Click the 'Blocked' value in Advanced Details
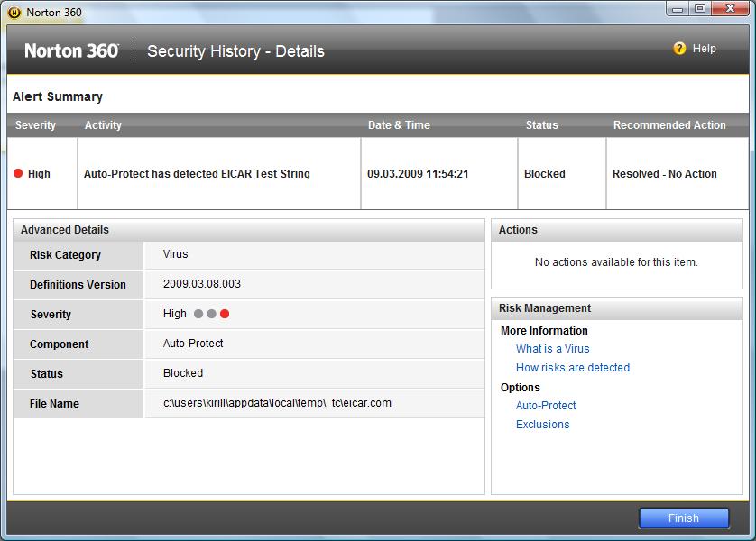 click(183, 373)
